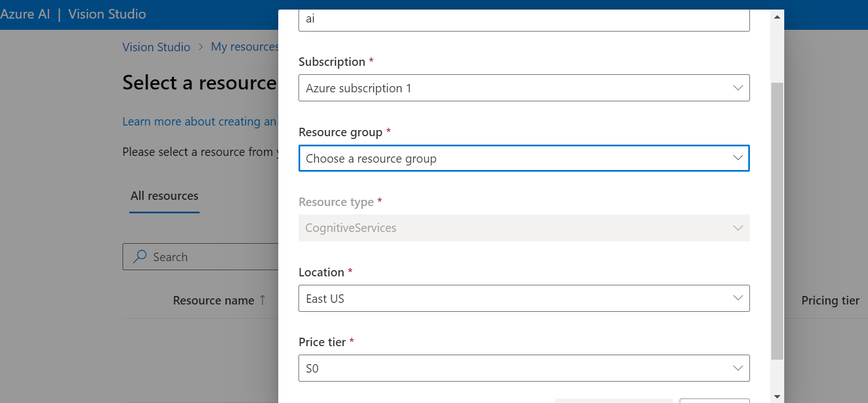Click the My resources breadcrumb link

245,47
